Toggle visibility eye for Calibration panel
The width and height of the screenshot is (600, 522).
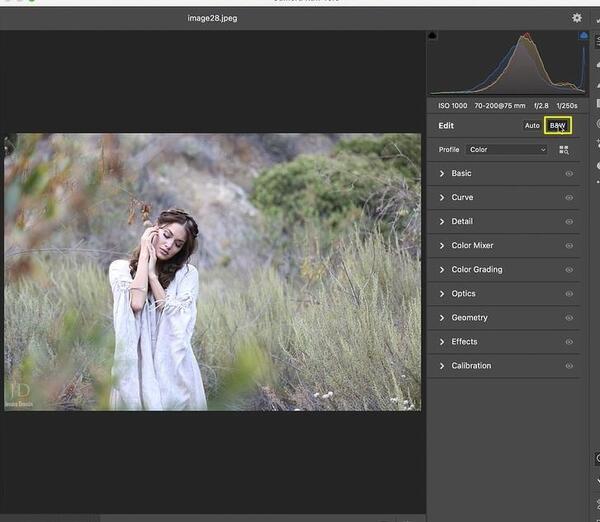(x=569, y=366)
